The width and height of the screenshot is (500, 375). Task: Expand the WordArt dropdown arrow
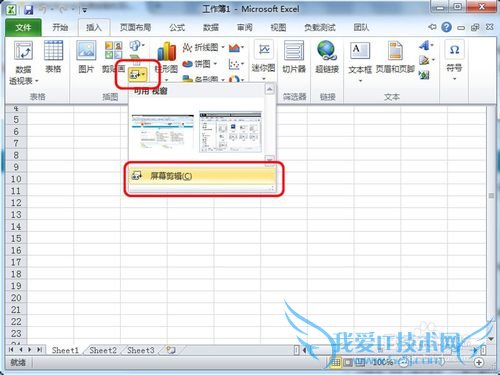(432, 45)
